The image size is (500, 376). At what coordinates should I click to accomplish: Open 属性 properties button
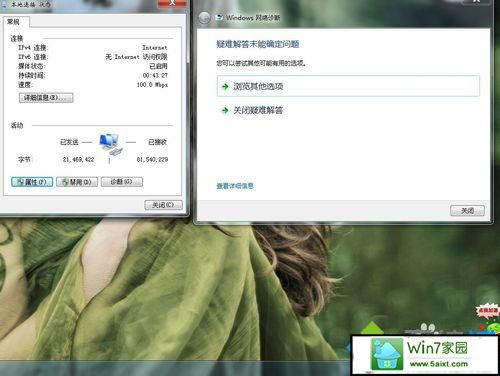click(x=32, y=182)
